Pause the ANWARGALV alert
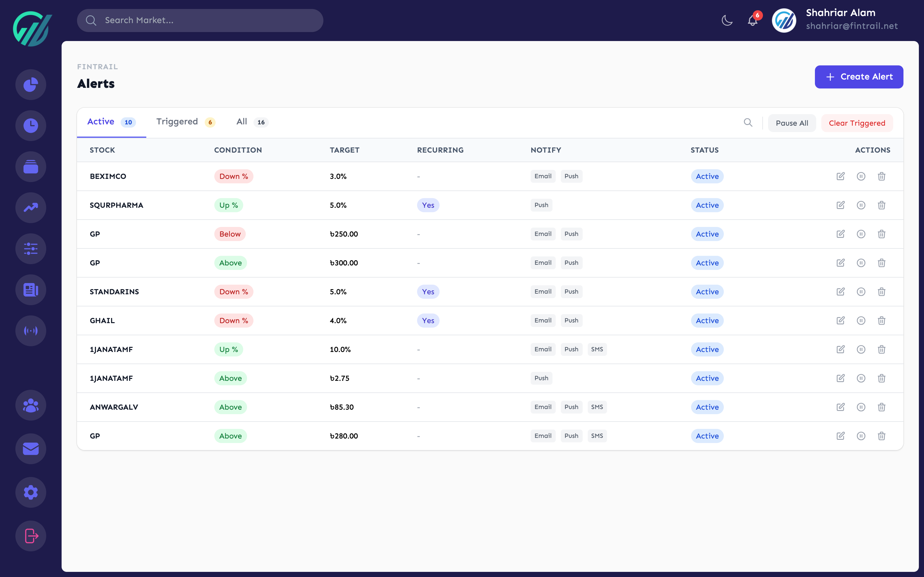This screenshot has width=924, height=577. (x=861, y=407)
